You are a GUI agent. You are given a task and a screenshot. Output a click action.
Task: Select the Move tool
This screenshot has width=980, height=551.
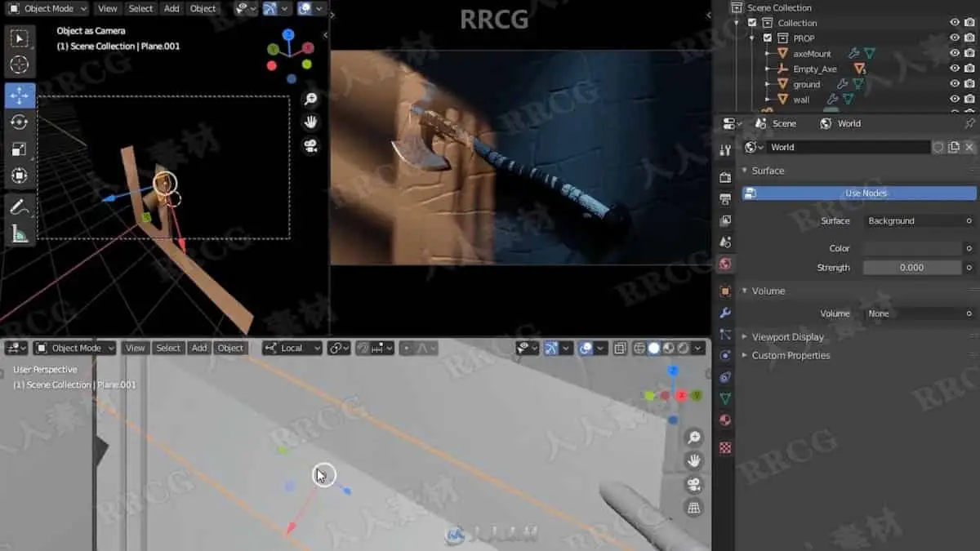(20, 96)
